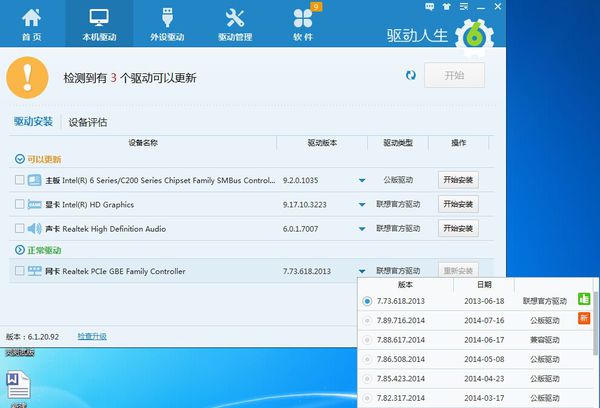Collapse the 可以更新 group
This screenshot has width=600, height=408.
pos(20,159)
